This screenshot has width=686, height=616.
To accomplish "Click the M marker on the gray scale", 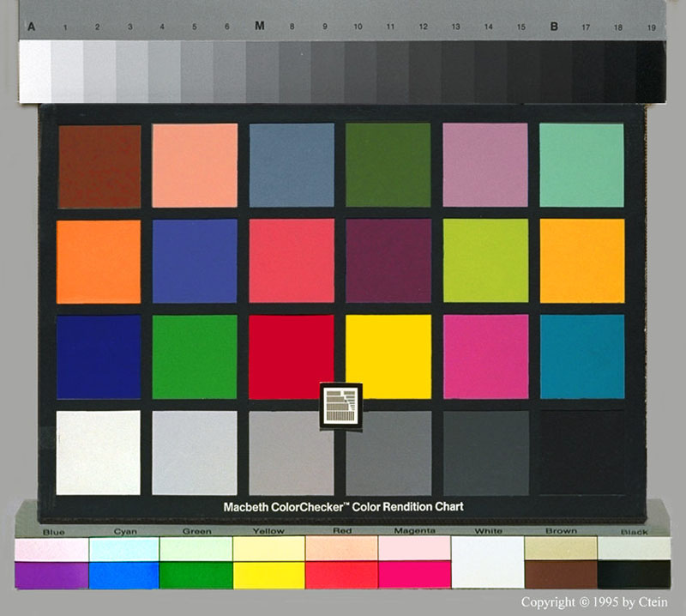I will (x=260, y=27).
